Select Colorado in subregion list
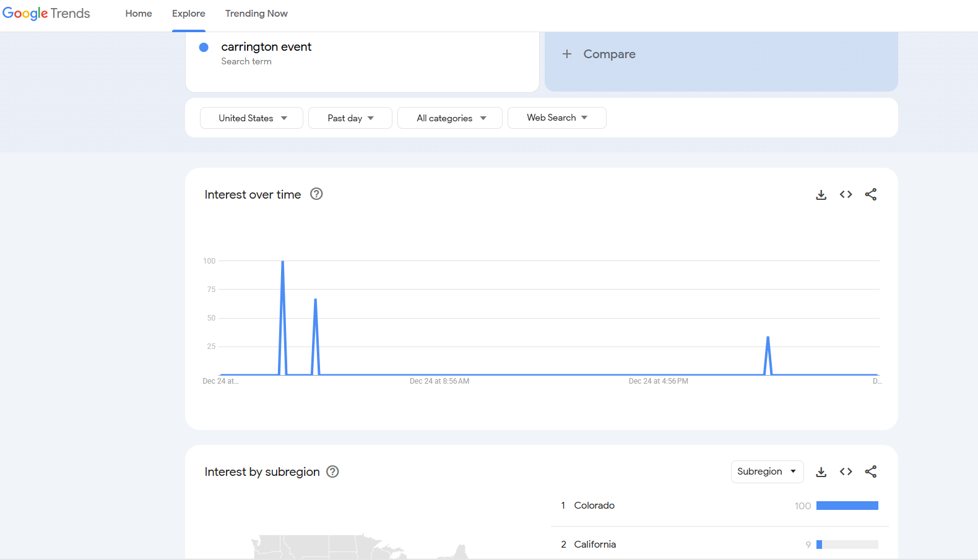This screenshot has width=978, height=560. (594, 506)
